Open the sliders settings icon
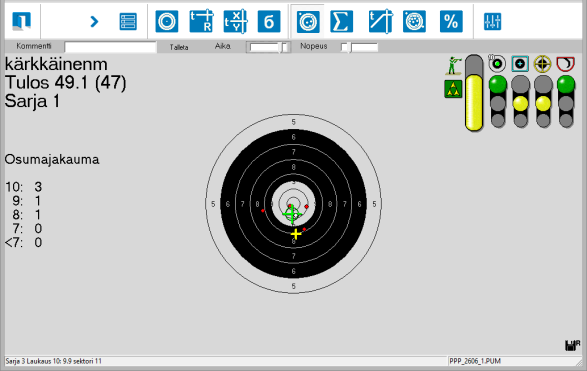The height and width of the screenshot is (371, 587). coord(492,21)
